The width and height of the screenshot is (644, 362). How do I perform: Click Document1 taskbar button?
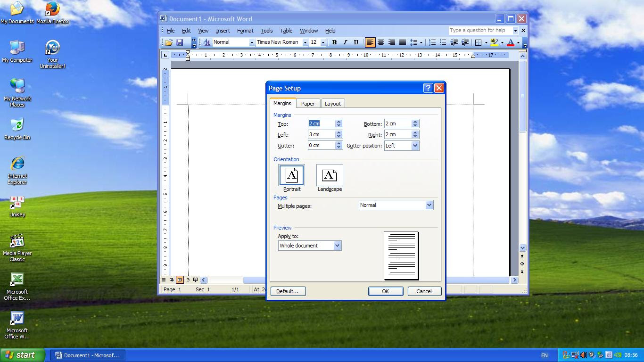[88, 355]
